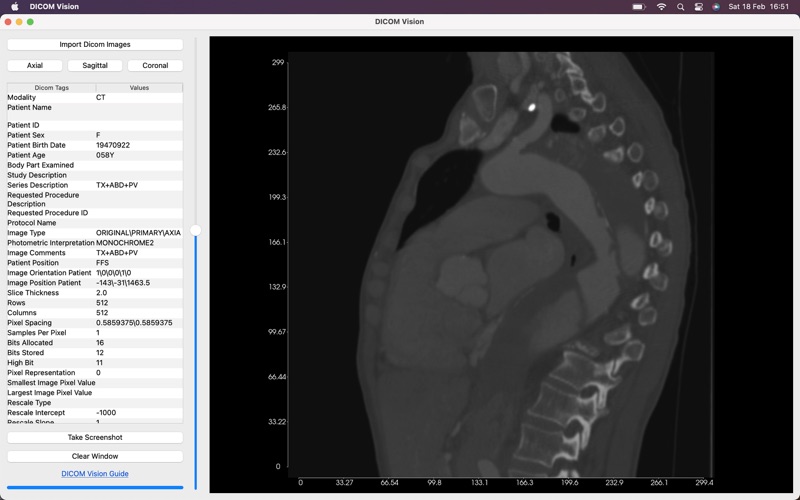Image resolution: width=800 pixels, height=500 pixels.
Task: Select Patient ID row
Action: click(95, 125)
